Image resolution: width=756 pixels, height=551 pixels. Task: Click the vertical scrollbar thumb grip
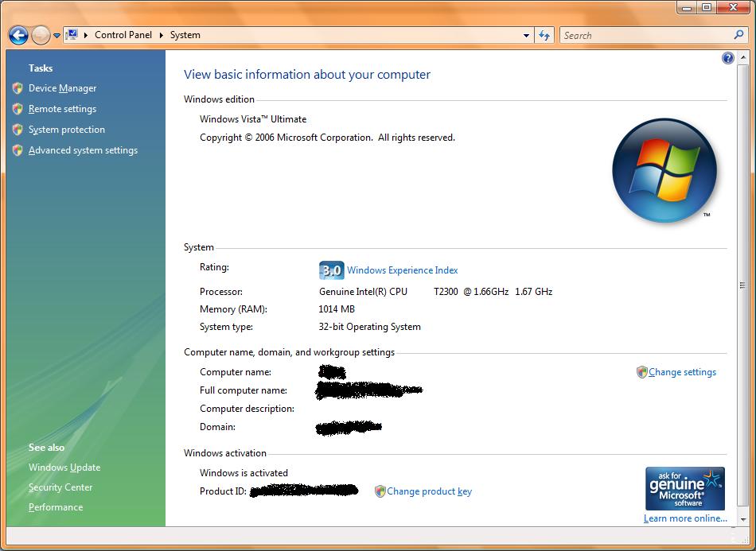coord(742,285)
